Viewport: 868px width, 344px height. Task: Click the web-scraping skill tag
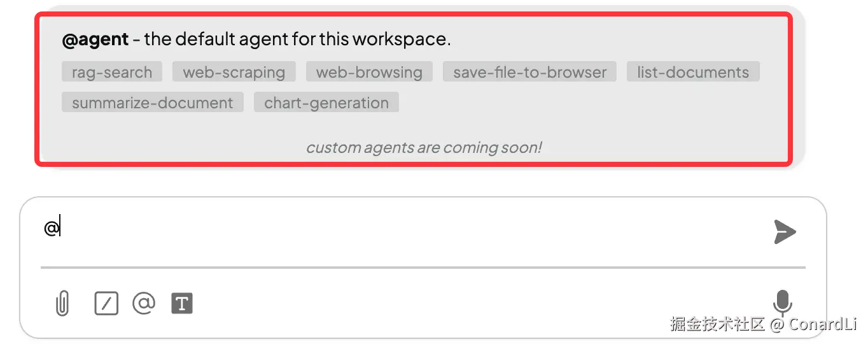[x=234, y=72]
